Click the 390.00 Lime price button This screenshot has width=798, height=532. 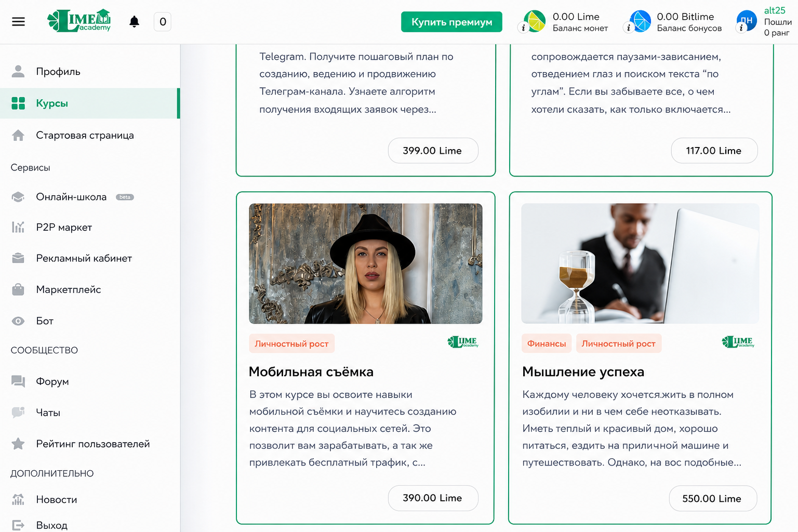(433, 498)
